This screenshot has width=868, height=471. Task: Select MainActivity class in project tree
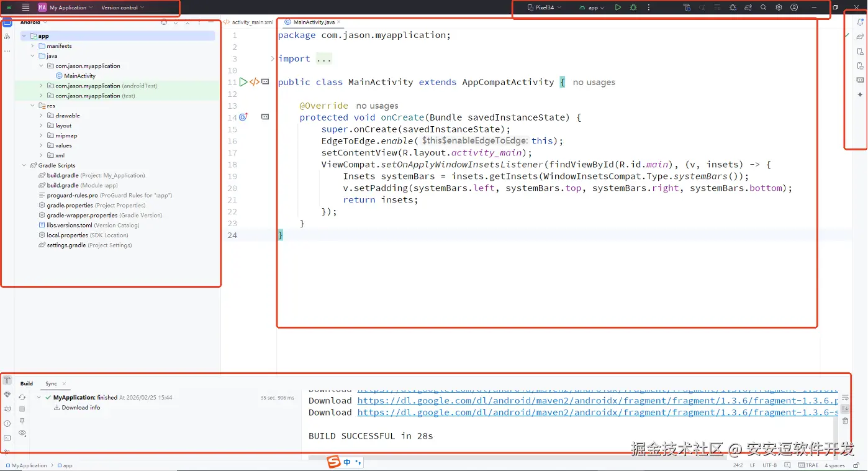[76, 76]
